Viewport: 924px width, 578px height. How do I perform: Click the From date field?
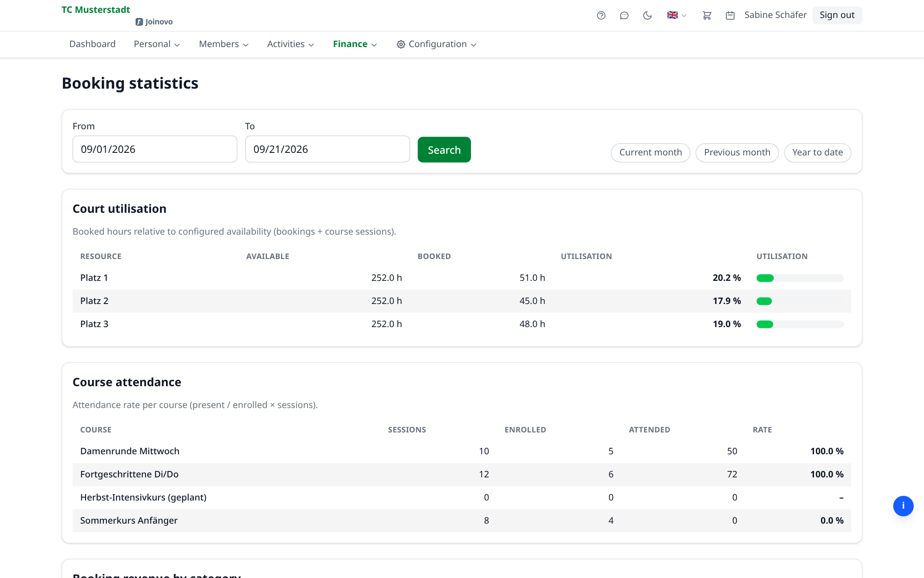click(155, 149)
